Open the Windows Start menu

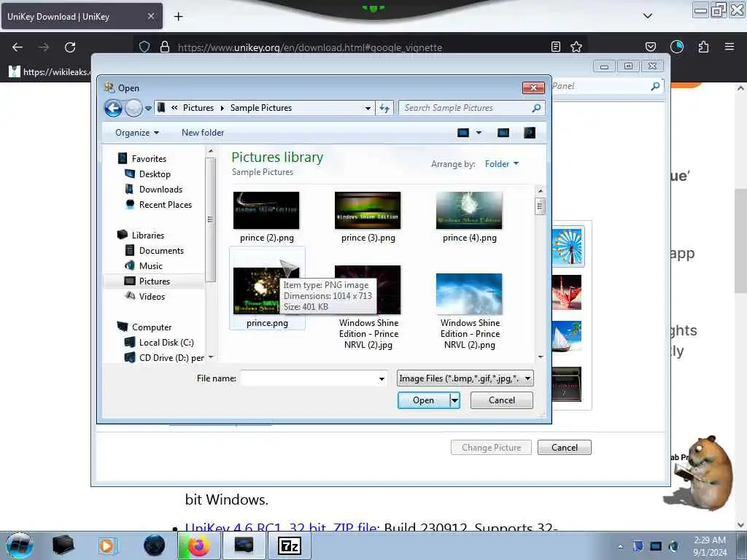click(20, 545)
